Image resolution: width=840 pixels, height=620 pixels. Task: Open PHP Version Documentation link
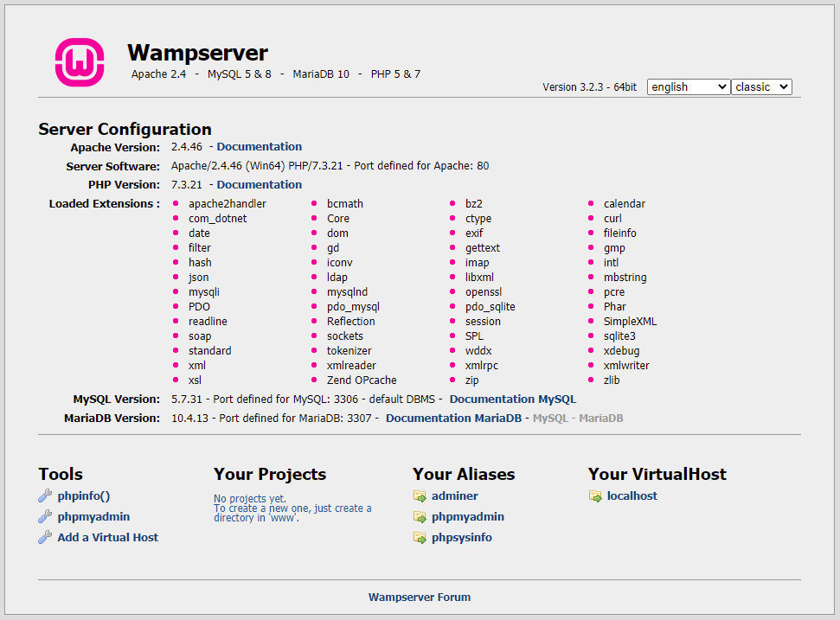click(x=260, y=185)
